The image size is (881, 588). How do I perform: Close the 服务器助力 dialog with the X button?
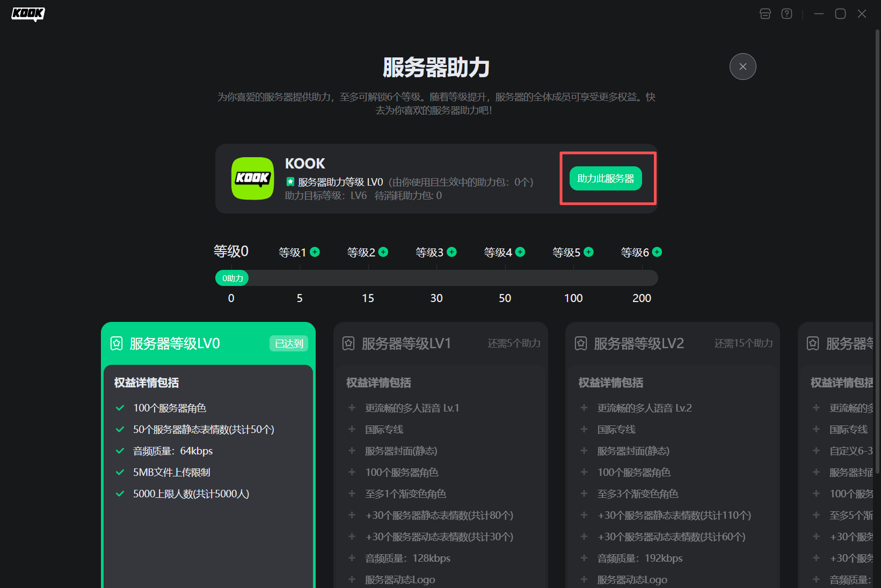coord(743,67)
